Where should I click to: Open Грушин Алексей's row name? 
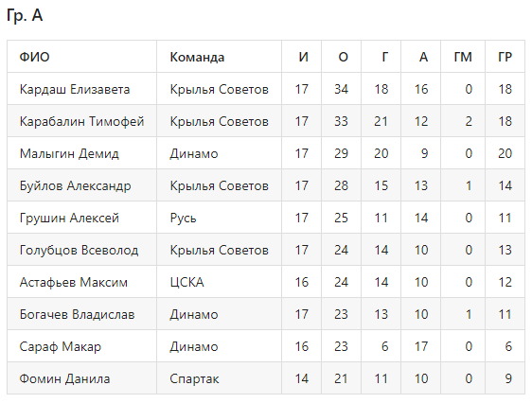coord(69,218)
